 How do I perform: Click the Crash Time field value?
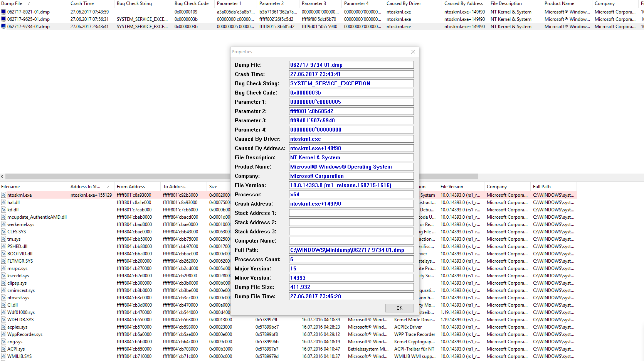(351, 74)
